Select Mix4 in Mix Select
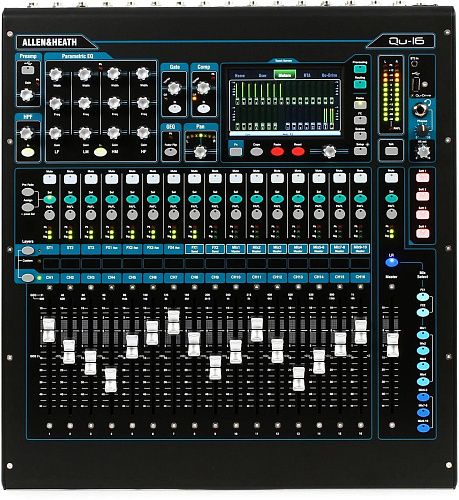The width and height of the screenshot is (459, 500). tap(423, 381)
